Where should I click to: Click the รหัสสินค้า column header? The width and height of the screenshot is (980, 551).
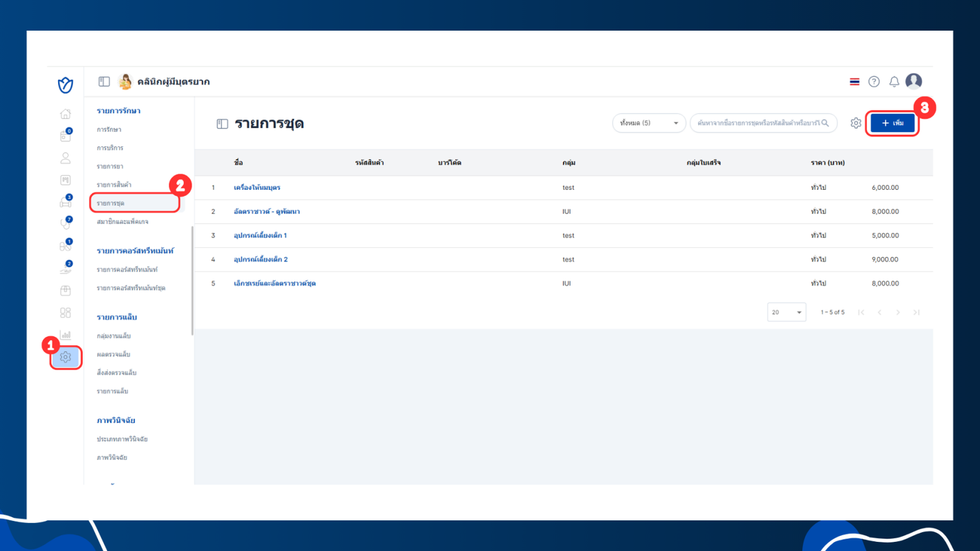[x=369, y=163]
